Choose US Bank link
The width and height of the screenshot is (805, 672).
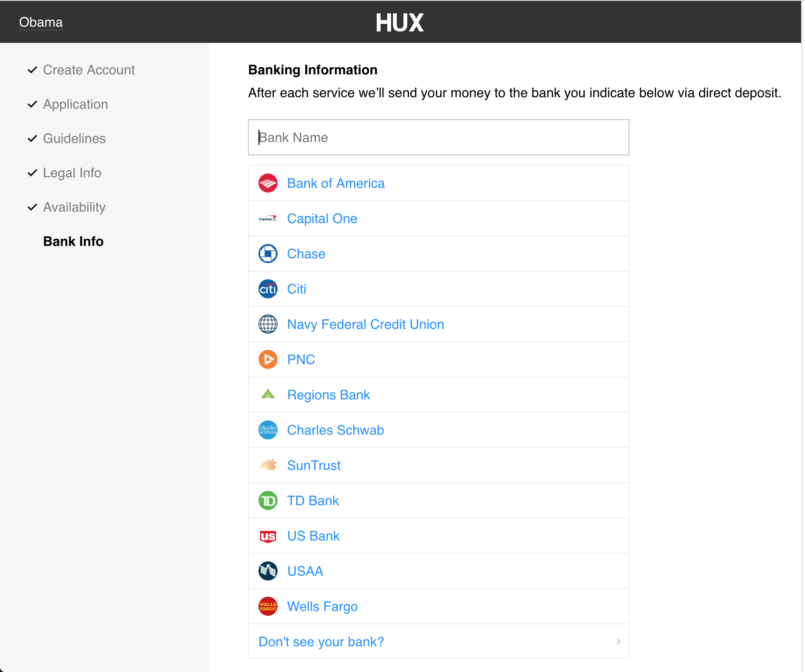[313, 536]
